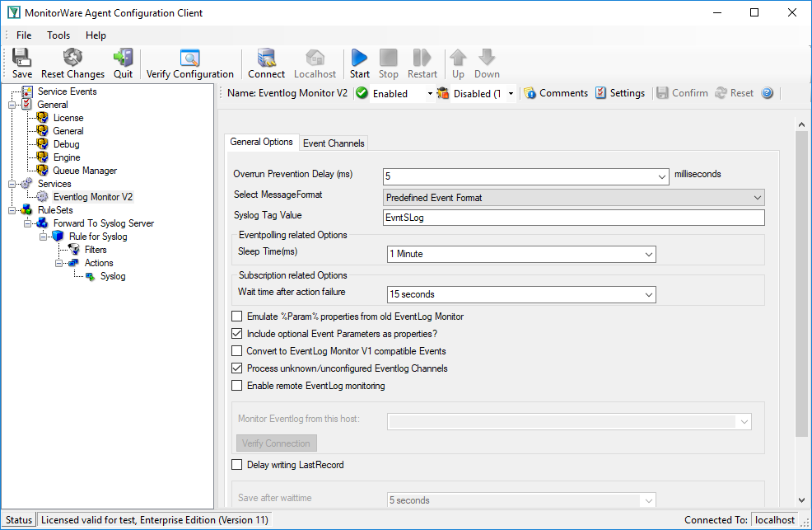Select the Debug tree node
812x530 pixels.
click(66, 144)
